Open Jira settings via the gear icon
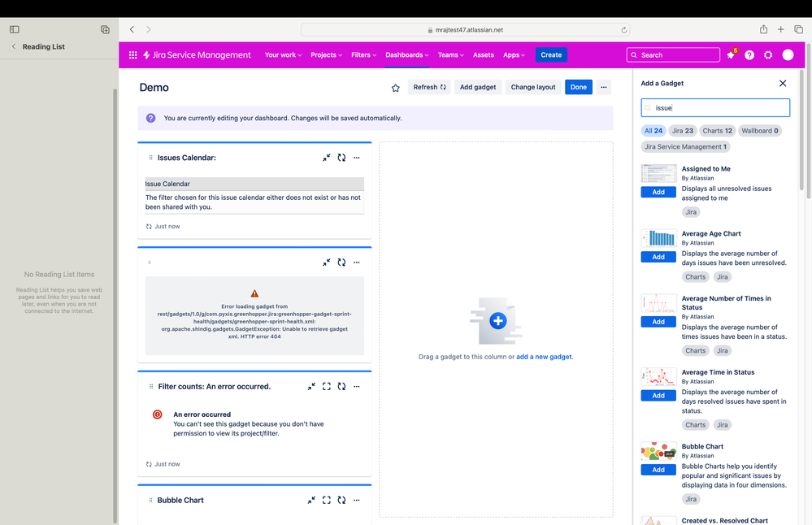The width and height of the screenshot is (812, 525). [767, 54]
